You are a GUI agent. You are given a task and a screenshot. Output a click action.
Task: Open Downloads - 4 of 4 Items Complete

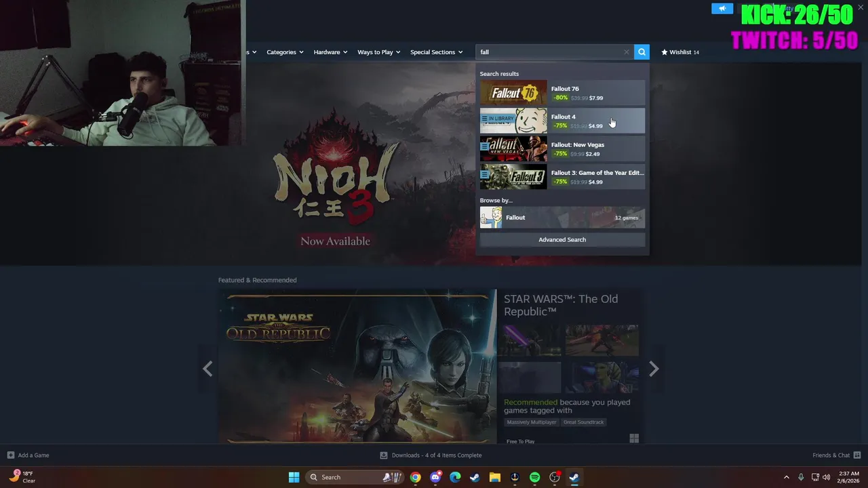[x=431, y=455]
